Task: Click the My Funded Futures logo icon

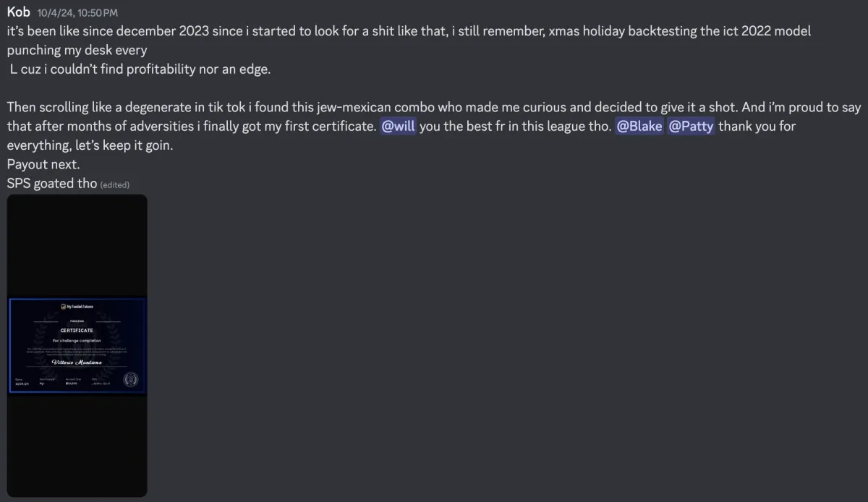Action: pyautogui.click(x=63, y=307)
